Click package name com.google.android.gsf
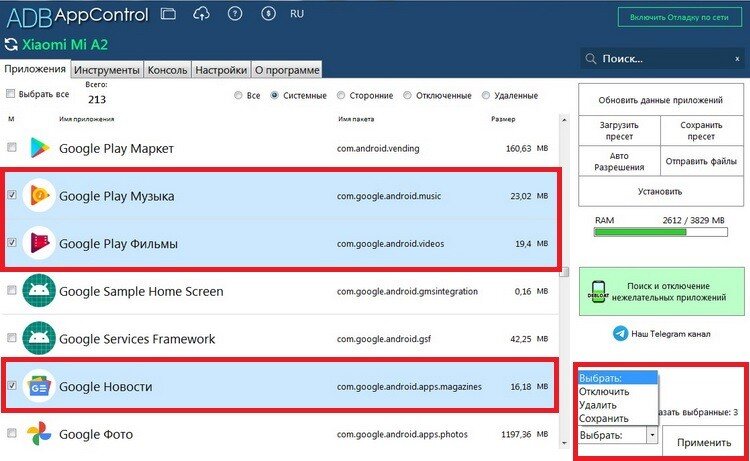This screenshot has width=750, height=461. (x=384, y=339)
